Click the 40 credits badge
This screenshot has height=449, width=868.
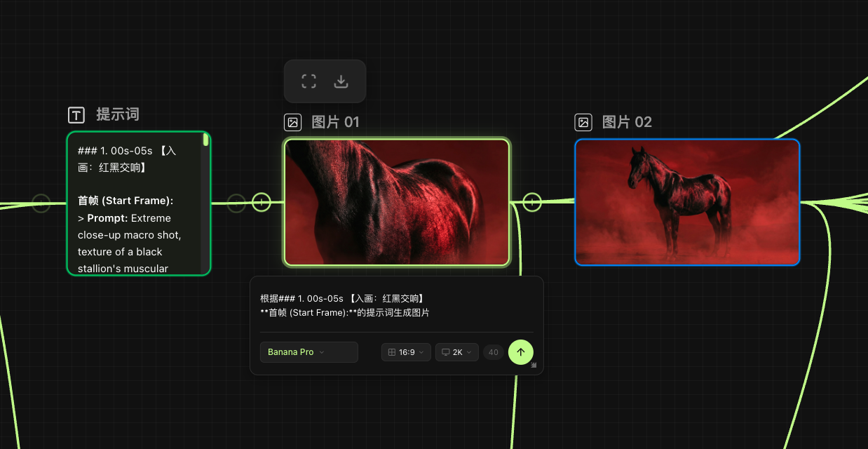493,352
